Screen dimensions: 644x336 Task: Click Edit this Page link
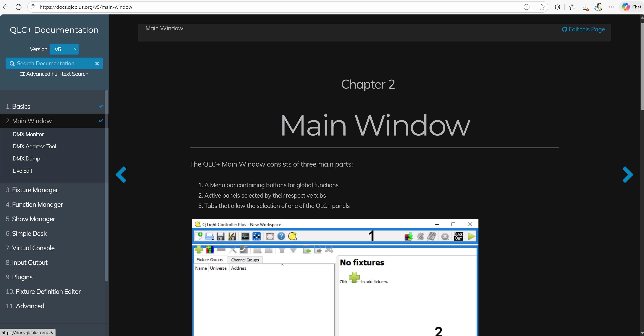583,30
